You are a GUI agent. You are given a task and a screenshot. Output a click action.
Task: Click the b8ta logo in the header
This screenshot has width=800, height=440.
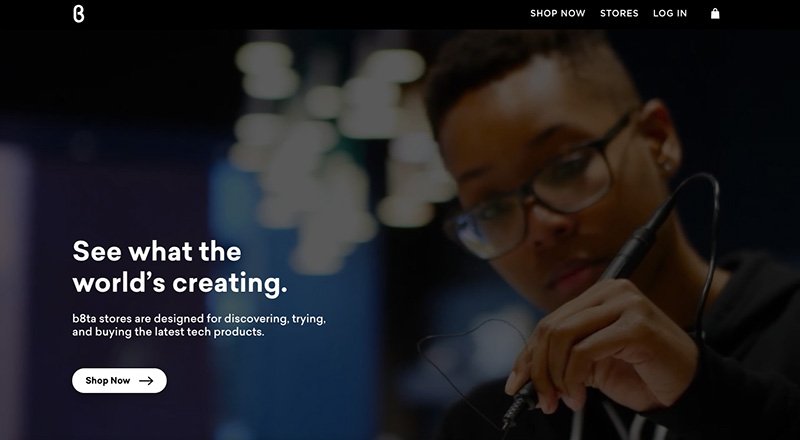pyautogui.click(x=79, y=14)
